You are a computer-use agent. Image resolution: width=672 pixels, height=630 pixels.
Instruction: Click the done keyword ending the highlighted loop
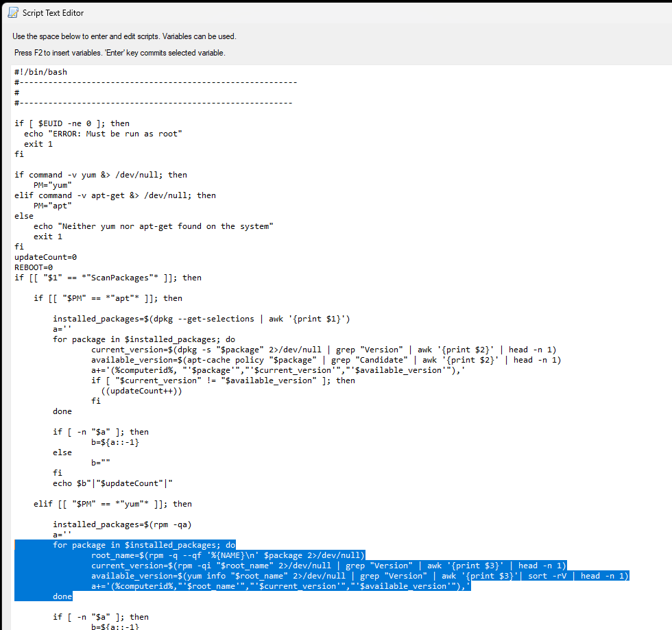[x=62, y=596]
